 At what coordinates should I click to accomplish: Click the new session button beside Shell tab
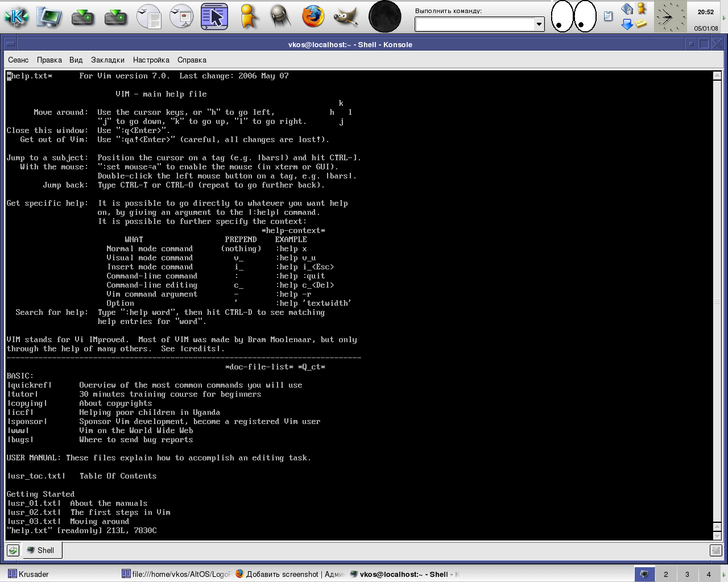pos(13,550)
